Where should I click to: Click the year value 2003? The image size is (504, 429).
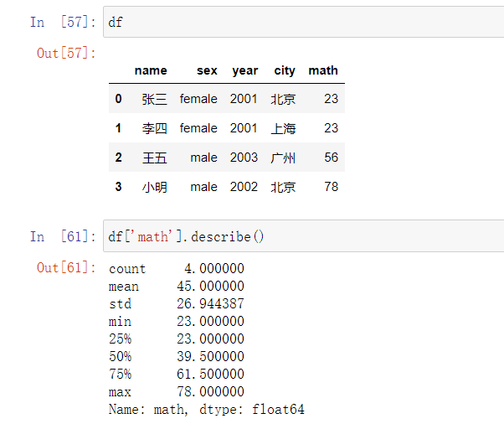(x=244, y=158)
